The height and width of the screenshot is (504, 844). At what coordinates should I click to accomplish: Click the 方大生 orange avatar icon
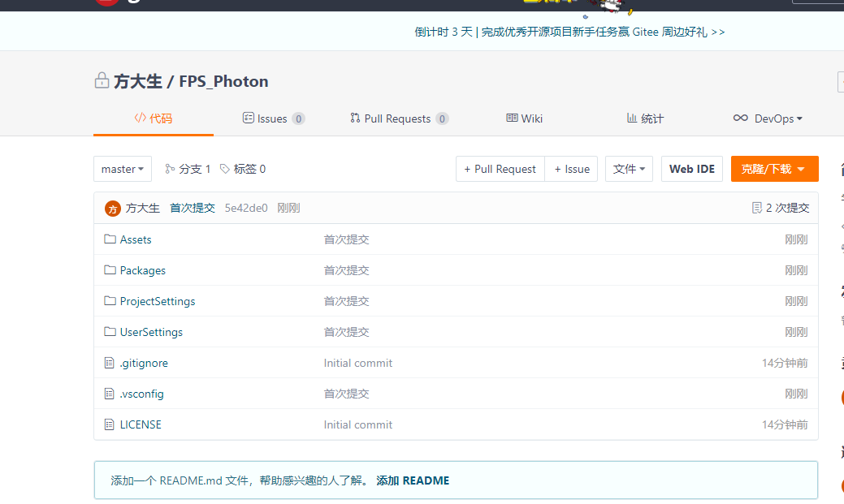[112, 209]
